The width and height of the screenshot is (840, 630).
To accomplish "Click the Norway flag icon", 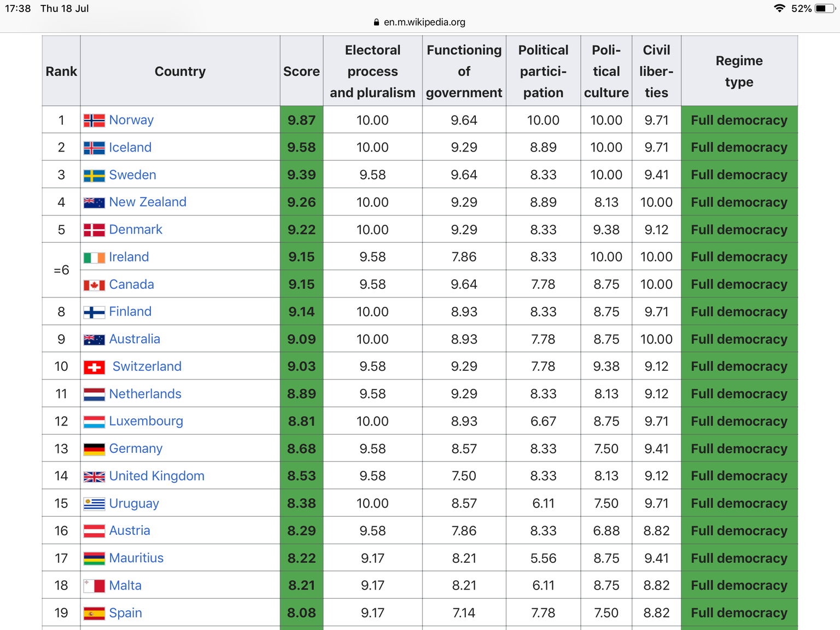I will pos(94,120).
